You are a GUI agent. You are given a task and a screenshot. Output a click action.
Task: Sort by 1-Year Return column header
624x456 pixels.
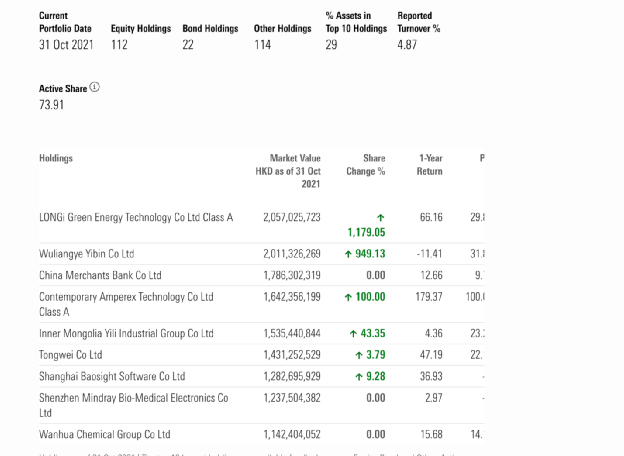point(430,165)
